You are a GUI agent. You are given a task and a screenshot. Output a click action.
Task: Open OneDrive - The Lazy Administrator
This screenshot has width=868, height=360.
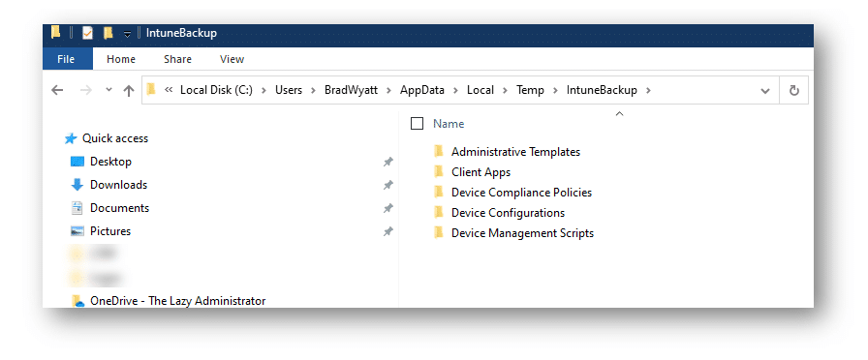(177, 301)
